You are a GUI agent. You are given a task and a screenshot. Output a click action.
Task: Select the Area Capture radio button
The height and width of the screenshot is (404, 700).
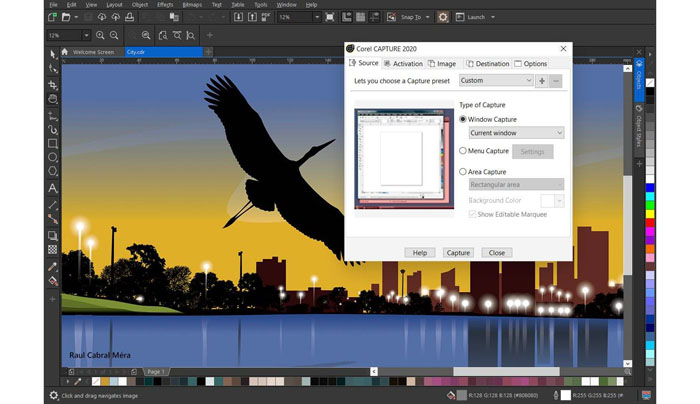point(463,172)
